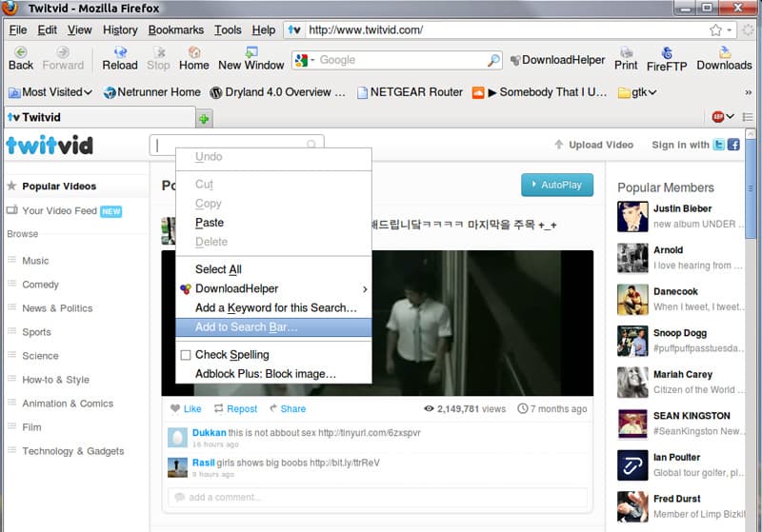Image resolution: width=762 pixels, height=532 pixels.
Task: Sign in with Twitter icon
Action: point(719,145)
